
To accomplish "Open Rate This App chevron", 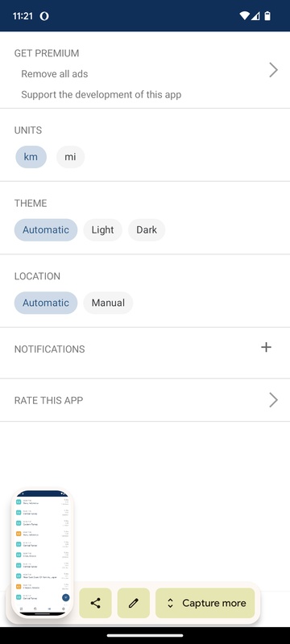I will pyautogui.click(x=273, y=399).
